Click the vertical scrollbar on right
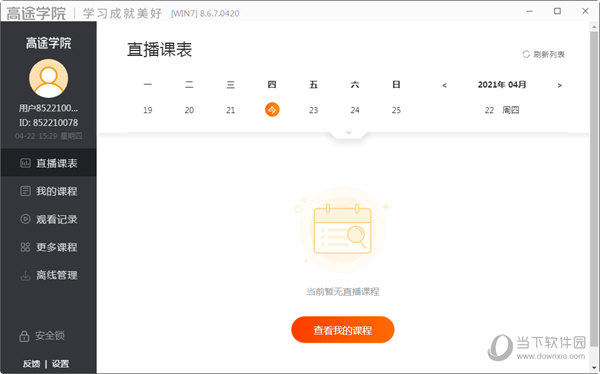The height and width of the screenshot is (374, 600). [x=593, y=188]
